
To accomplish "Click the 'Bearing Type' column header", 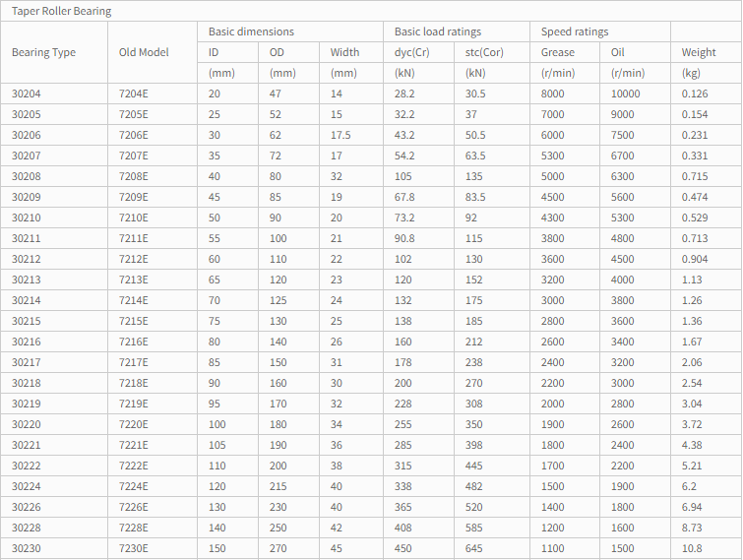I will pos(43,52).
